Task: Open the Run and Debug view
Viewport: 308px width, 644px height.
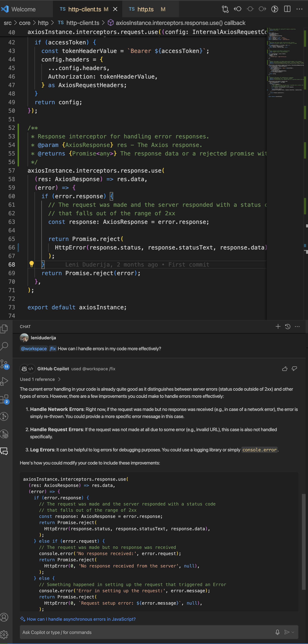Action: [5, 381]
